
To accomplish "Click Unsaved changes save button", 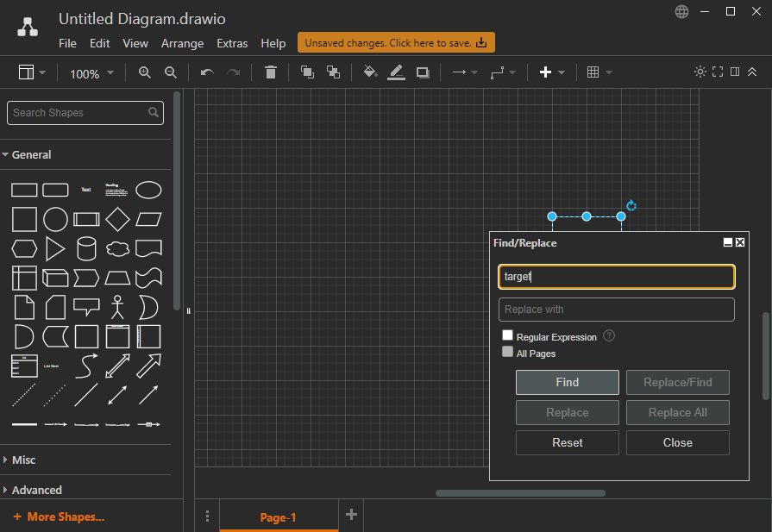I will click(396, 43).
